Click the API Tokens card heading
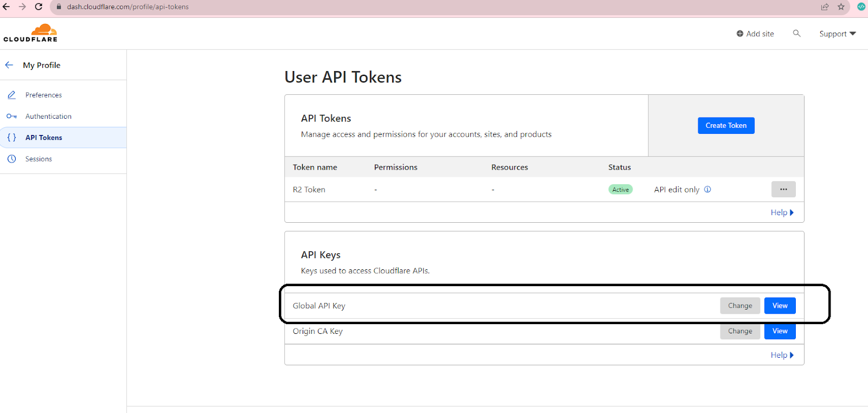 pos(326,118)
